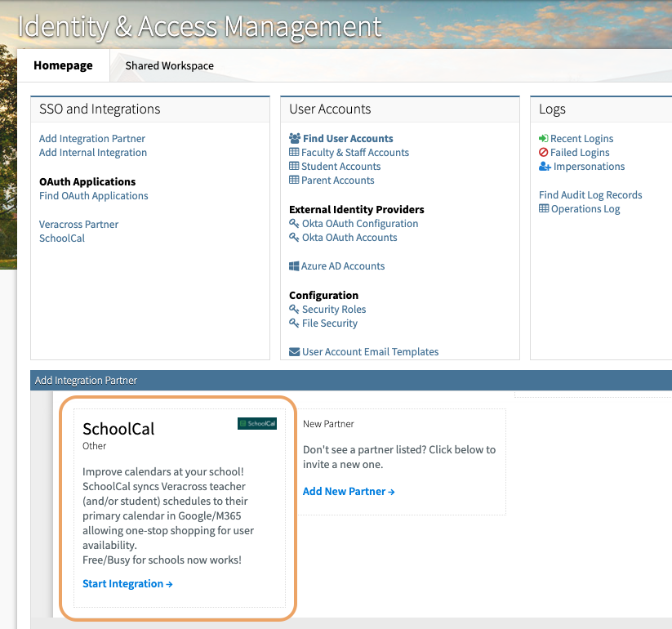
Task: Open Find OAuth Applications link
Action: click(93, 195)
